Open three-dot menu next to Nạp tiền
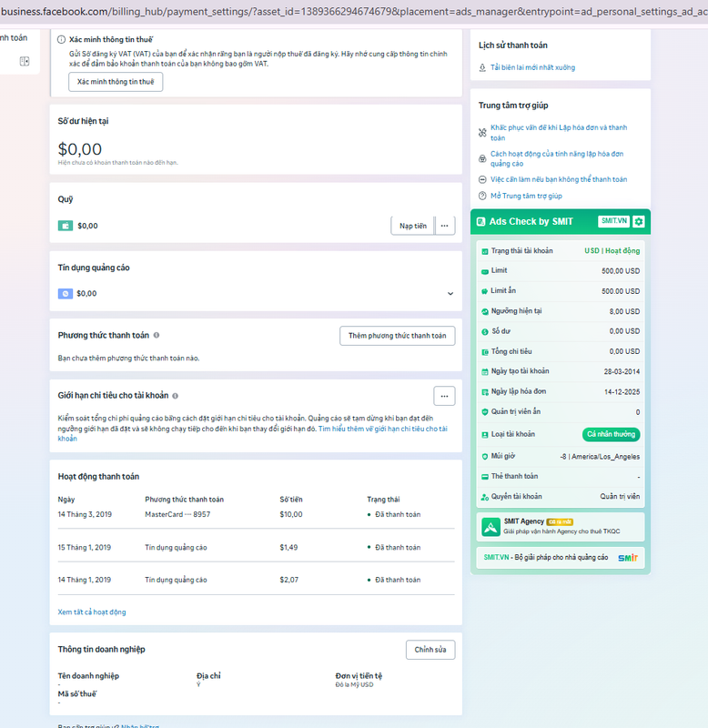708x728 pixels. coord(445,226)
